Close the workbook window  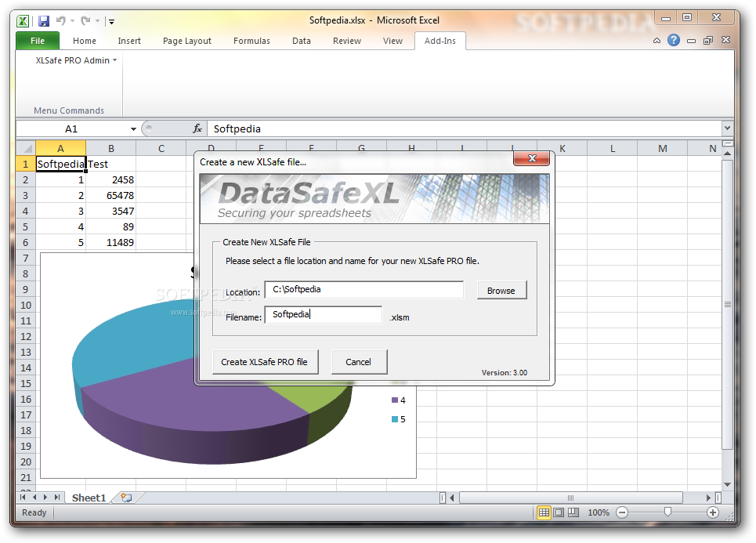click(x=725, y=40)
